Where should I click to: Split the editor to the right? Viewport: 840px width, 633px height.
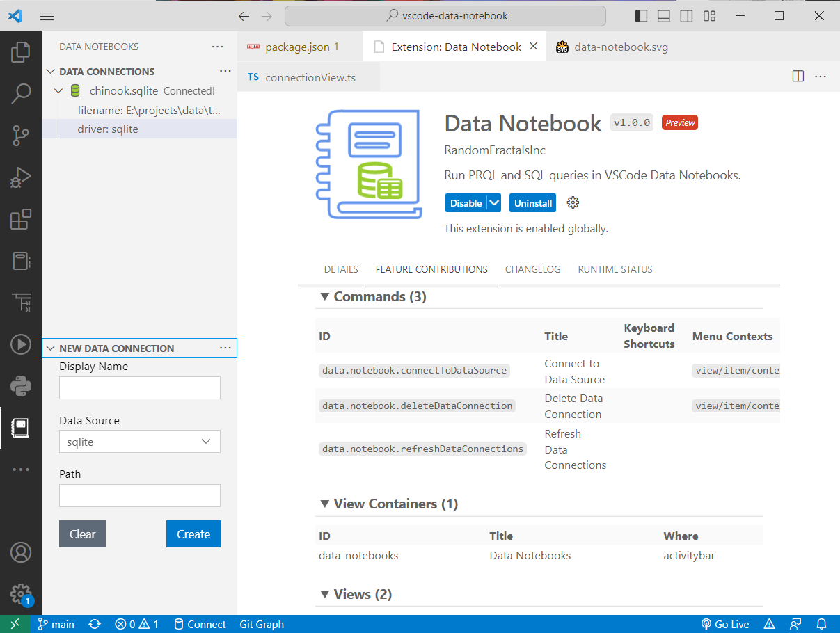coord(798,77)
